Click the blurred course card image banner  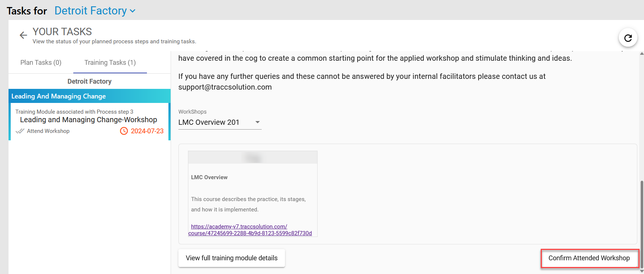pos(253,157)
